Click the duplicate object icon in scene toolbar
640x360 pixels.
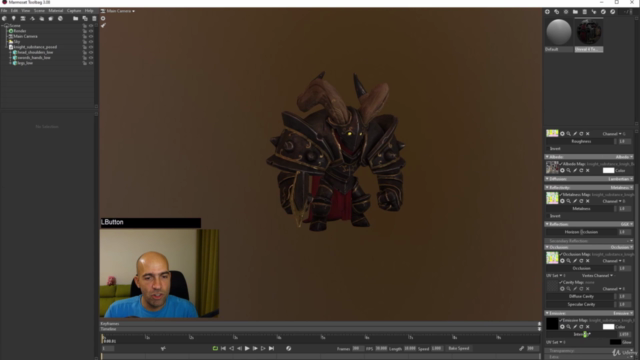(x=85, y=18)
